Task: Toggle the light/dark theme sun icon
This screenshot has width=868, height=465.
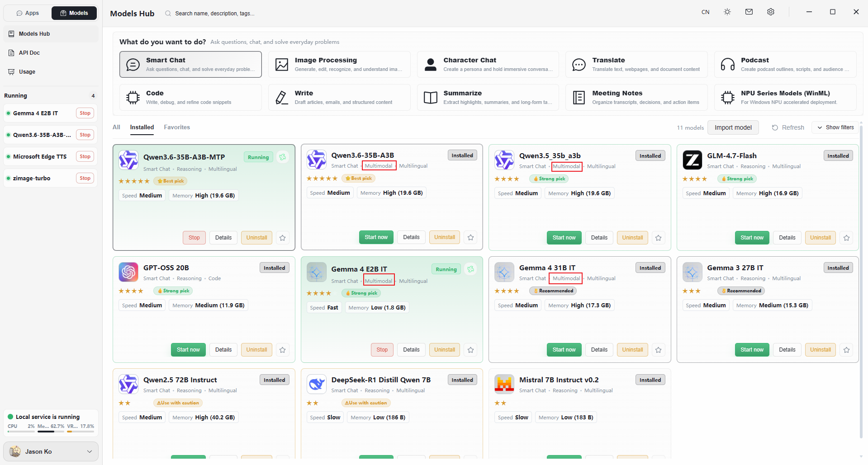Action: pyautogui.click(x=727, y=12)
